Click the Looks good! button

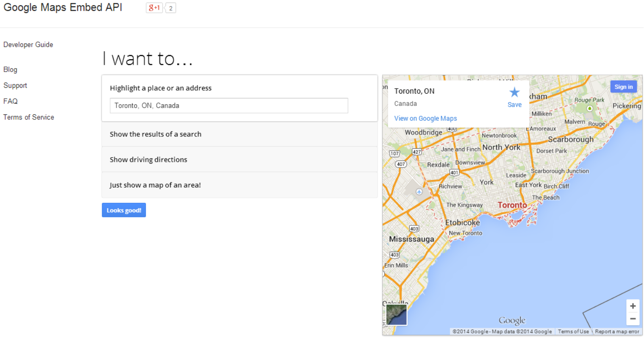pos(124,210)
